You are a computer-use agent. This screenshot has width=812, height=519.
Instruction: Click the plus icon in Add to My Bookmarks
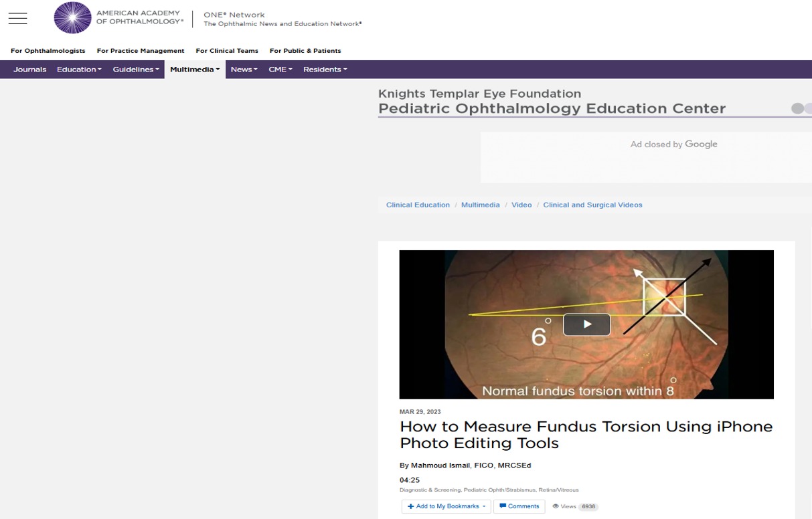[411, 506]
